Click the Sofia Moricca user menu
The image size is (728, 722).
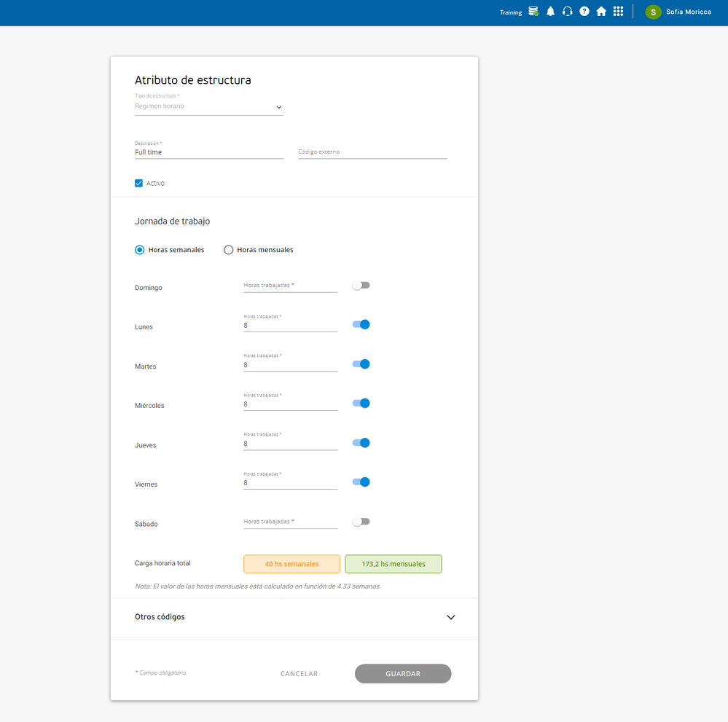tap(688, 12)
